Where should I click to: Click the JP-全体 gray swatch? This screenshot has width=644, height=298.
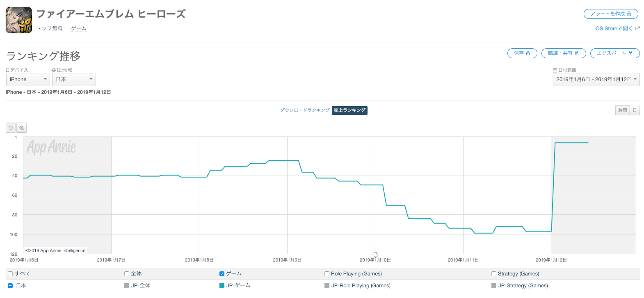[x=127, y=286]
